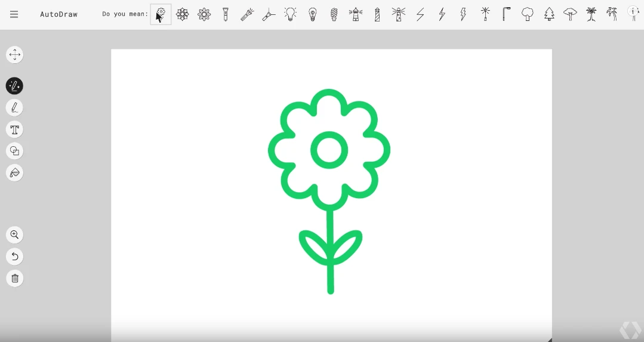Choose the round deciduous tree suggestion

click(528, 14)
